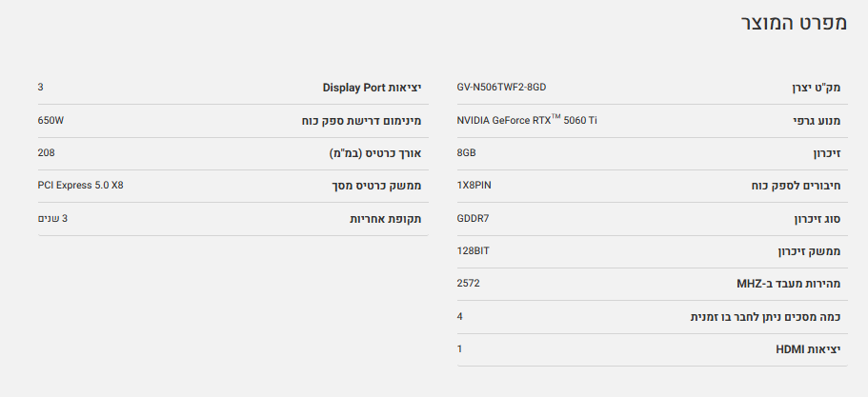Select NVIDIA GeForce RTX 5060 Ti text
This screenshot has width=868, height=397.
pyautogui.click(x=527, y=120)
